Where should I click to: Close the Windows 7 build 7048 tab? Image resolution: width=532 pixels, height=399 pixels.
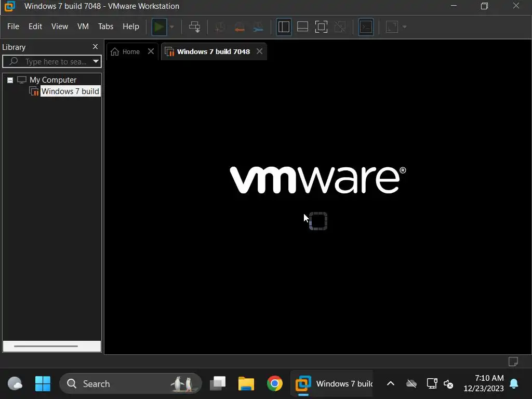pos(260,51)
